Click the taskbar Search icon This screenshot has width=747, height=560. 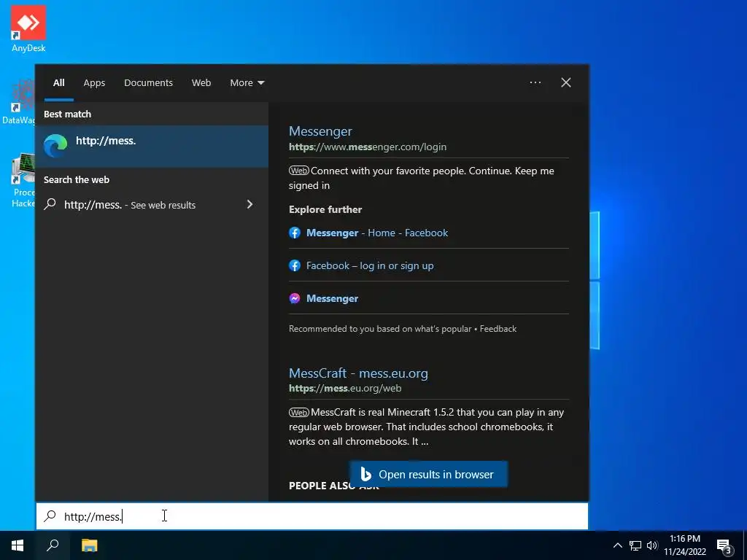click(53, 545)
